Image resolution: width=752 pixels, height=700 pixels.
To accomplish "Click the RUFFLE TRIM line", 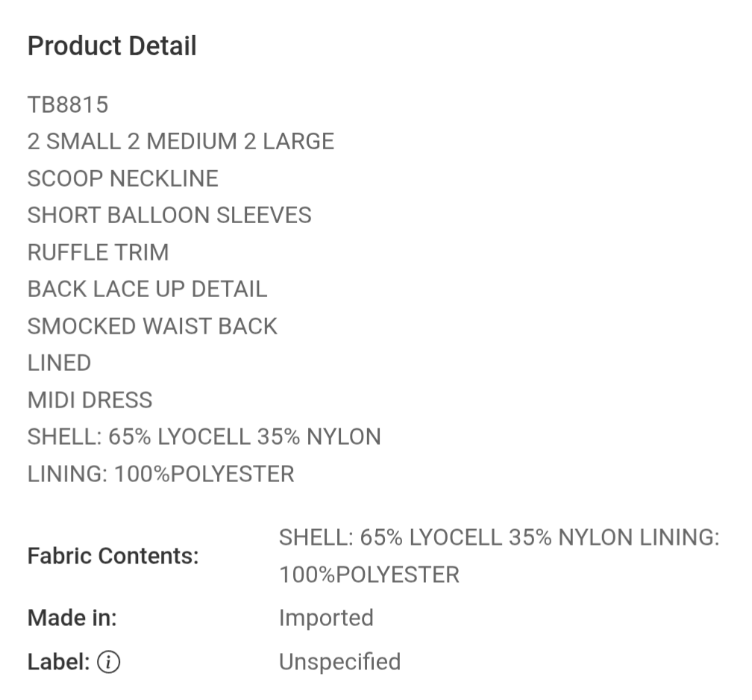I will [98, 252].
